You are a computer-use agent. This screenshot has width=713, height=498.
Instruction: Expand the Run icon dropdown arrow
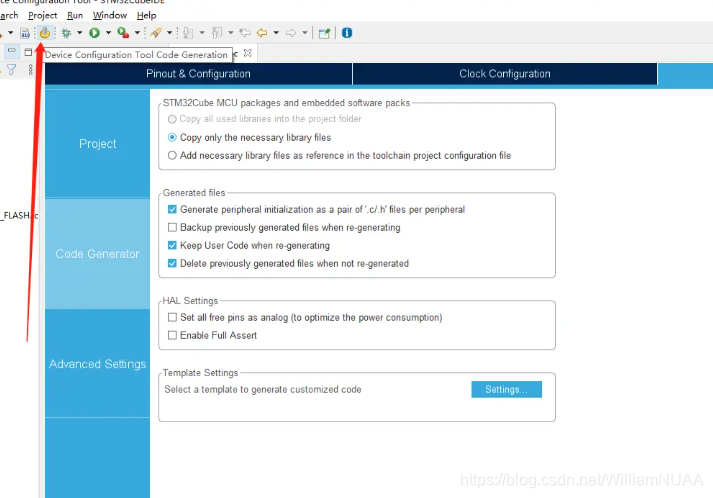click(108, 33)
